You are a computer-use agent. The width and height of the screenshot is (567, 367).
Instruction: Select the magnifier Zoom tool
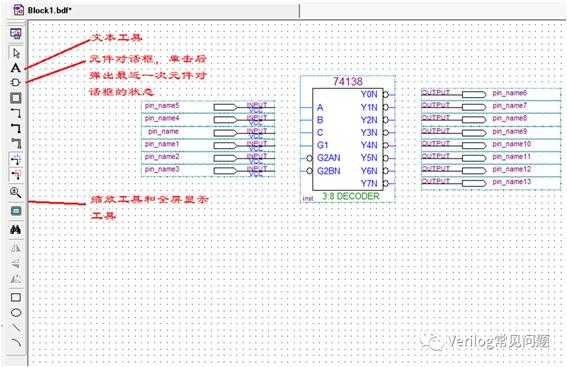click(16, 192)
